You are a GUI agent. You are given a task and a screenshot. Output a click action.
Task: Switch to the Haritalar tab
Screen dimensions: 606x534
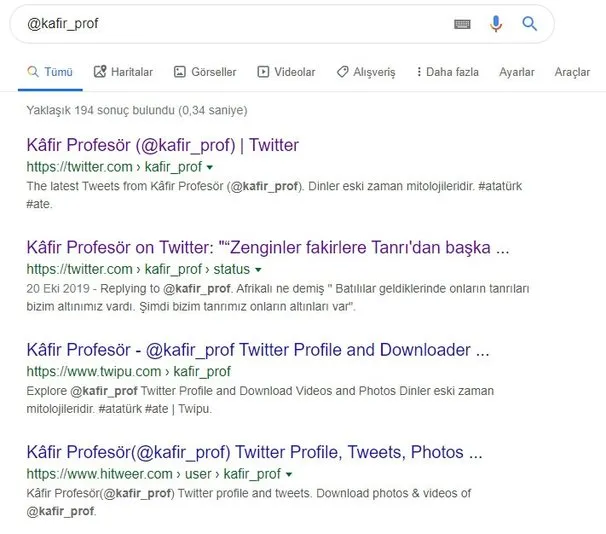pos(123,72)
